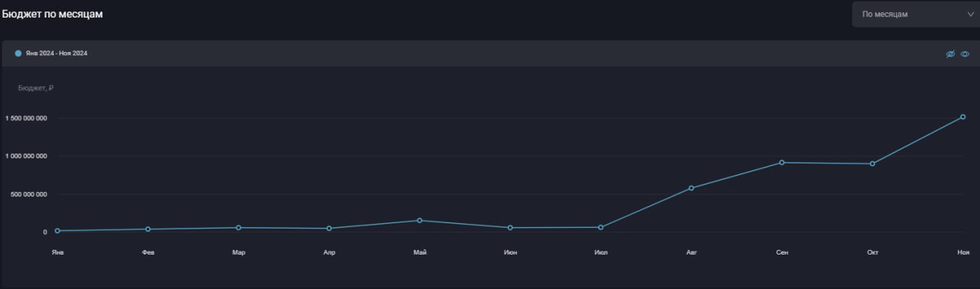Open the "По месяцам" period dropdown
The image size is (980, 289).
(916, 14)
